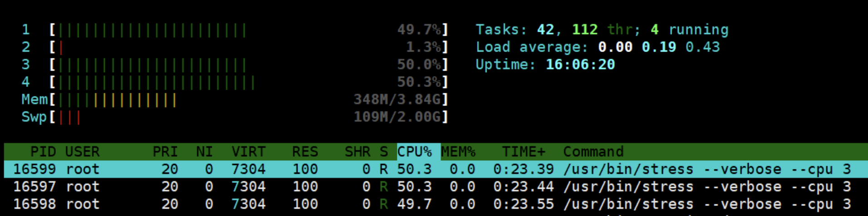868x216 pixels.
Task: Sort by the USER column header
Action: click(x=82, y=152)
